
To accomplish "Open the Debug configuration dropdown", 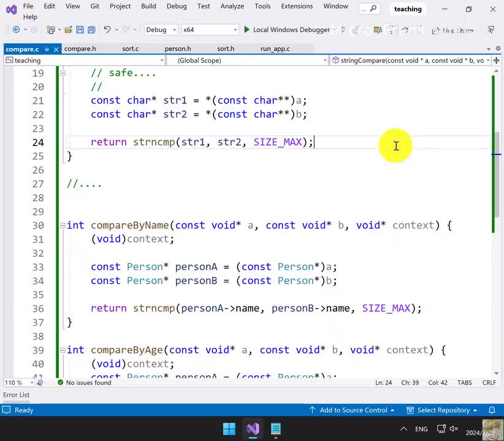I will [161, 30].
